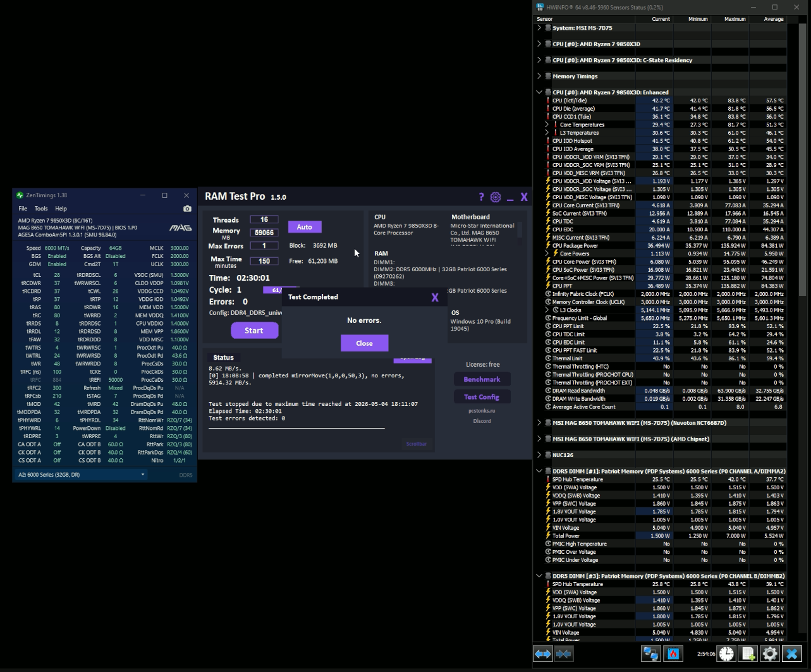Click the Threads input field
The image size is (811, 672).
coord(264,220)
